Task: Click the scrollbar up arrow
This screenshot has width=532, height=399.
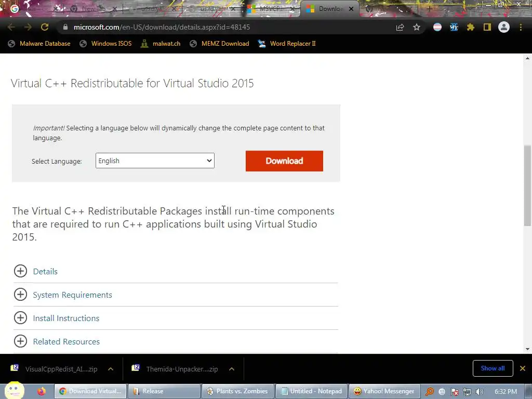Action: pyautogui.click(x=527, y=58)
